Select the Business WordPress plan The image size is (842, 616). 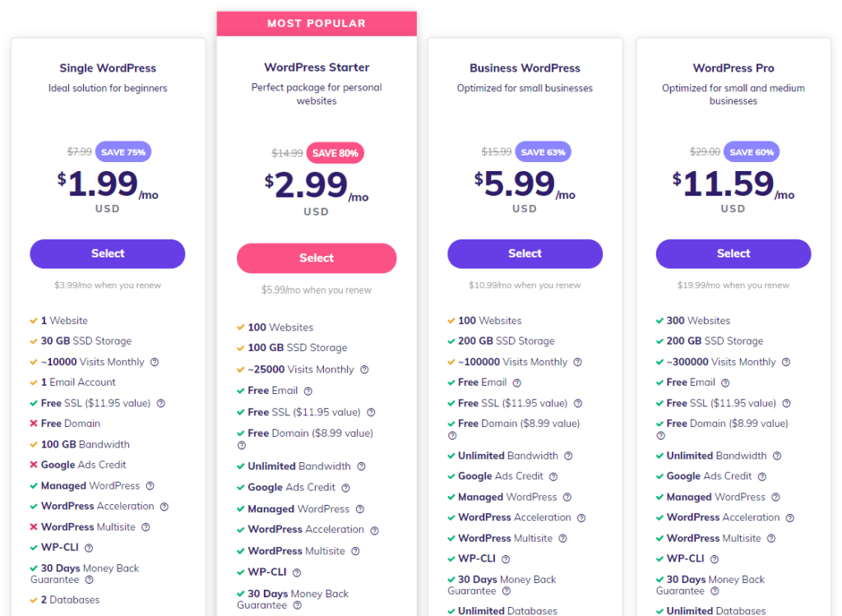pyautogui.click(x=525, y=253)
